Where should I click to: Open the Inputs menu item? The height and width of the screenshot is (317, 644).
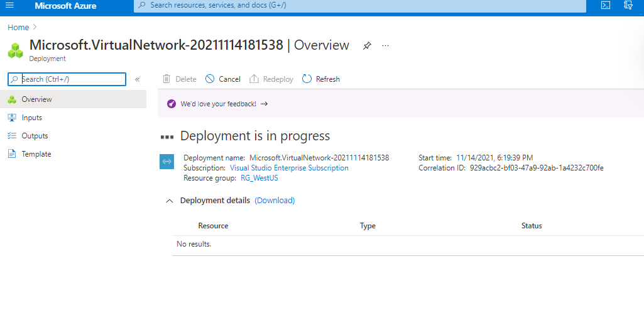point(73,118)
